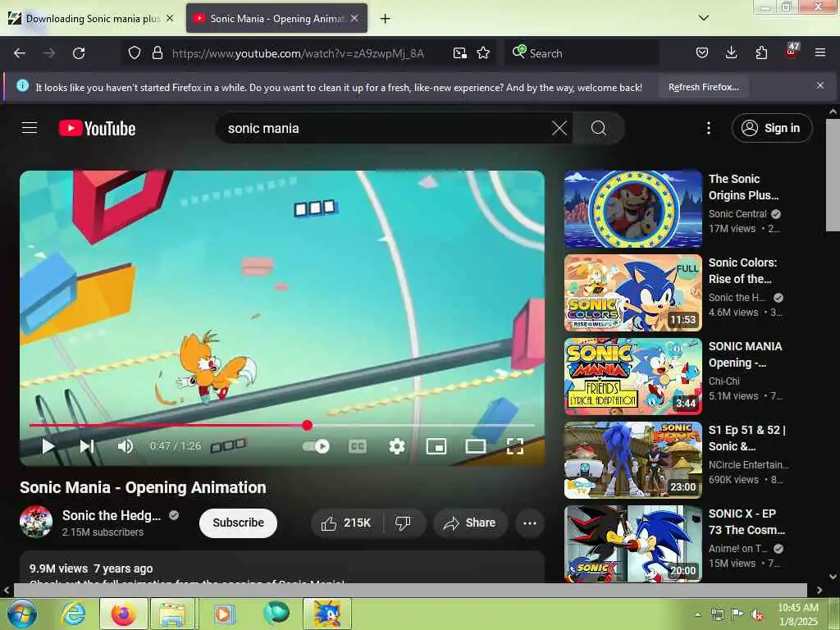This screenshot has width=840, height=630.
Task: Dislike the video with thumbs down
Action: coord(404,523)
